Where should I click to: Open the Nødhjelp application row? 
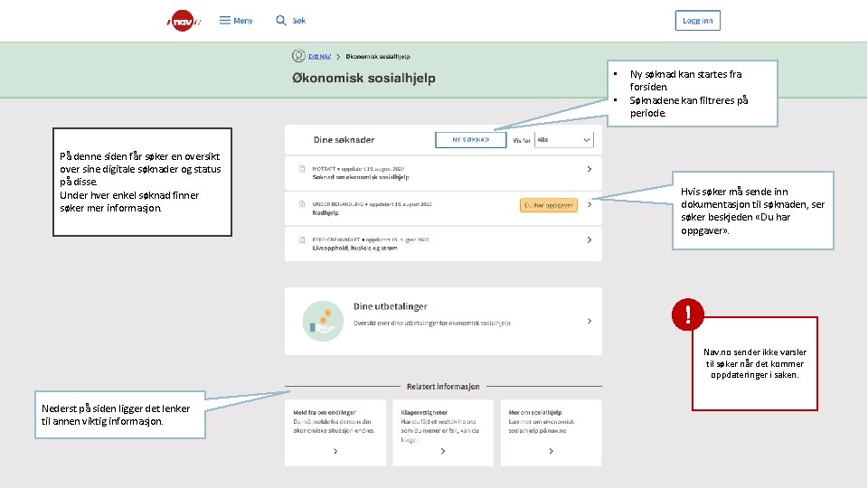click(443, 208)
